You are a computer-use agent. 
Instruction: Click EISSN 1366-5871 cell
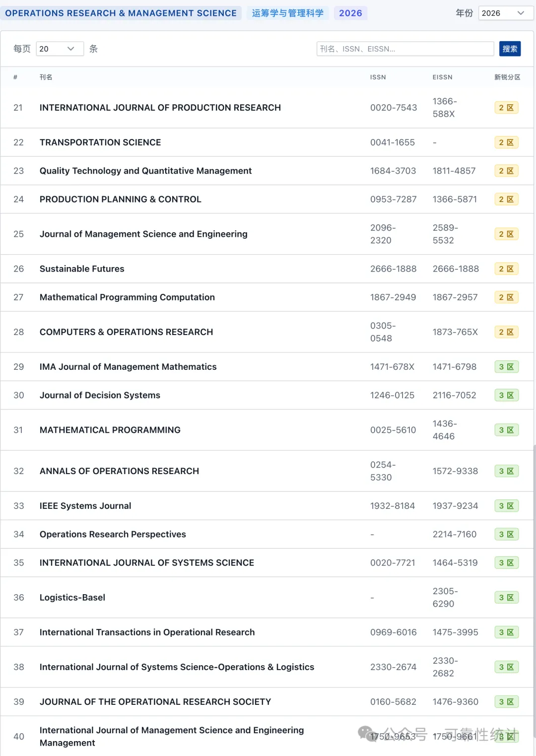pos(455,199)
